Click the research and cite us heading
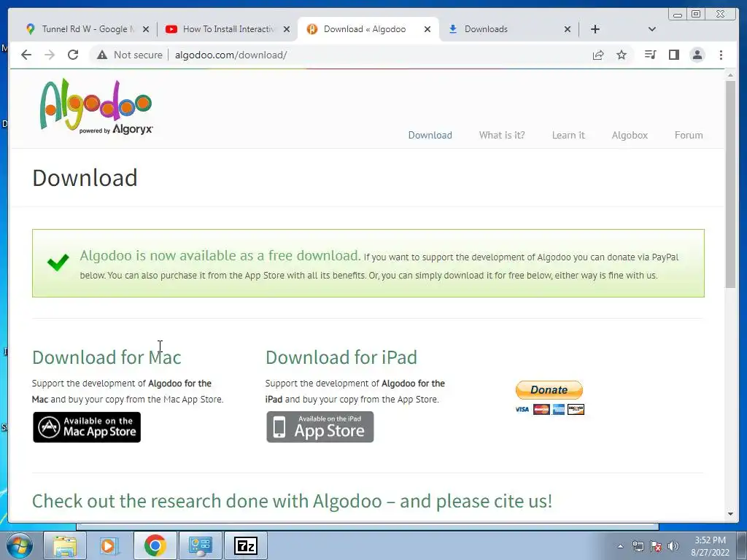Image resolution: width=747 pixels, height=560 pixels. (x=292, y=501)
